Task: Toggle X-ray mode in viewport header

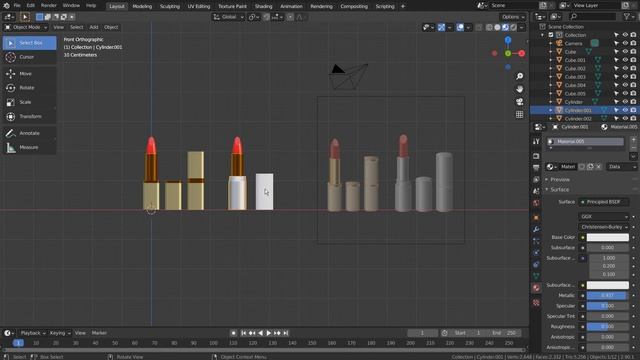Action: [479, 27]
